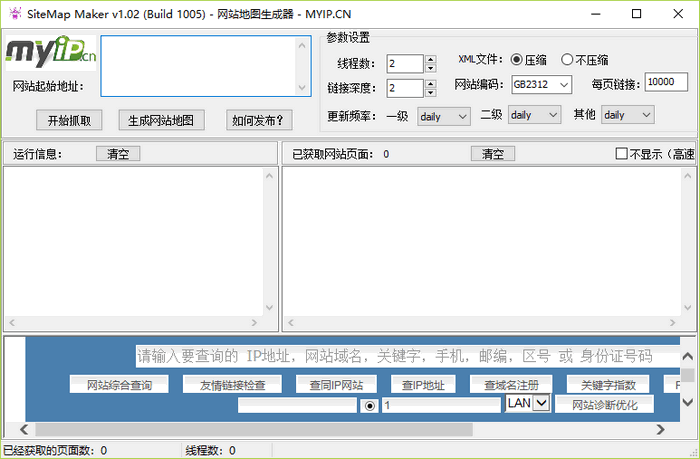Click the 生成网站地图 button
The width and height of the screenshot is (700, 459).
[161, 120]
